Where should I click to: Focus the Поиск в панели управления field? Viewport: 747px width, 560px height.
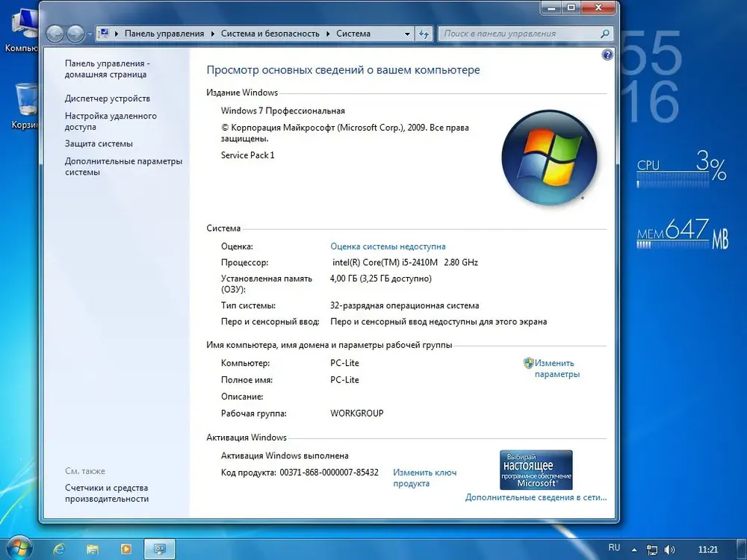519,34
